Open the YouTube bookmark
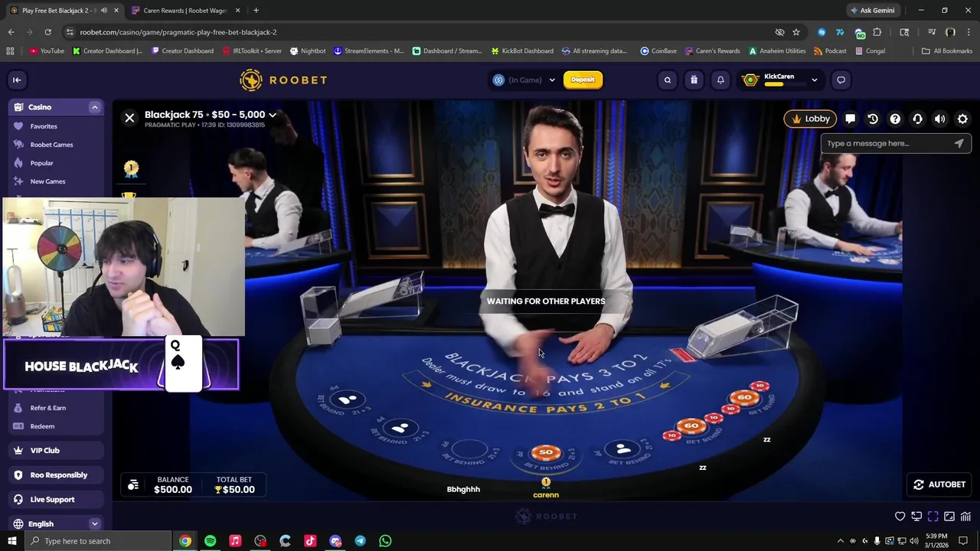 pyautogui.click(x=47, y=51)
